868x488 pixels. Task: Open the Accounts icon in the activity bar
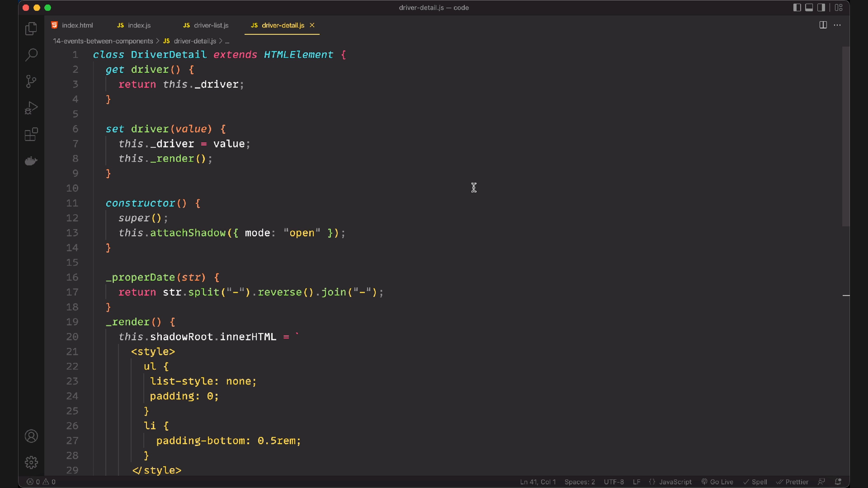click(31, 436)
